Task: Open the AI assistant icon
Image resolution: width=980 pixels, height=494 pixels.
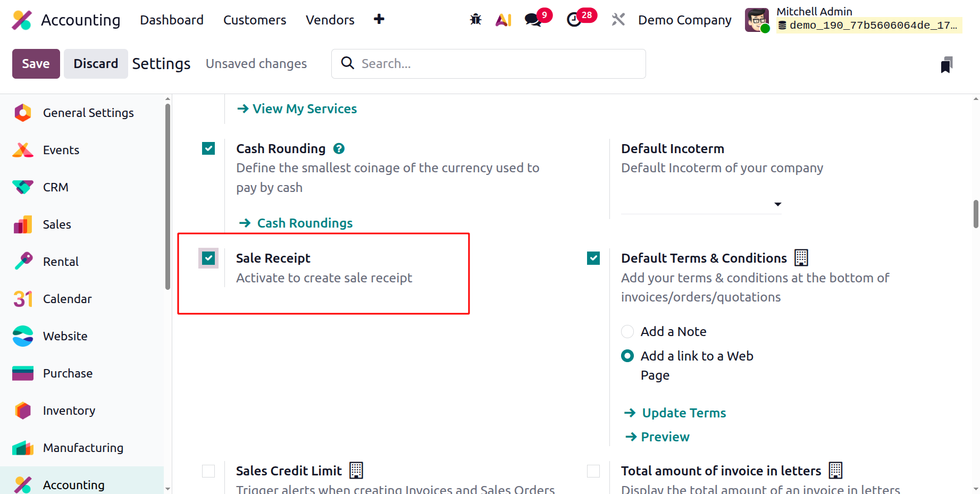Action: coord(503,20)
